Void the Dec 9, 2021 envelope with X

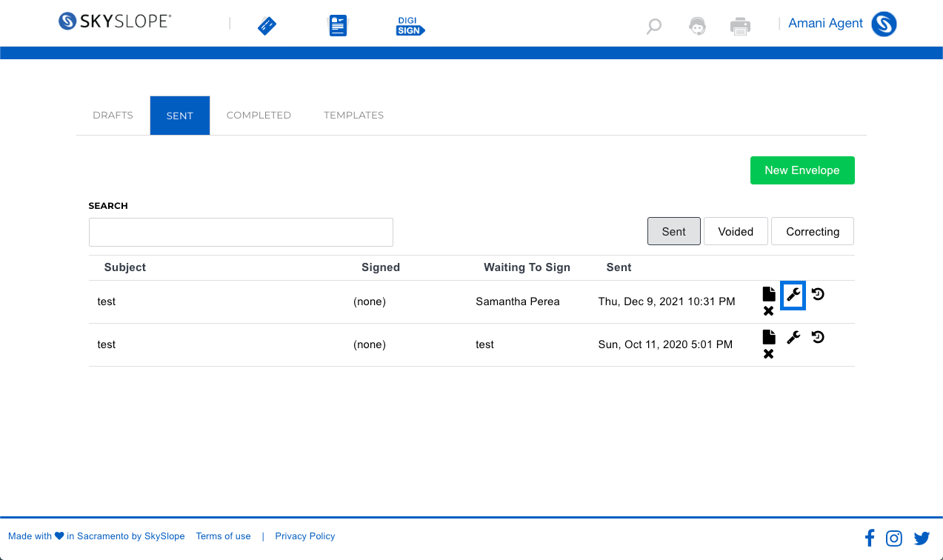(x=769, y=311)
